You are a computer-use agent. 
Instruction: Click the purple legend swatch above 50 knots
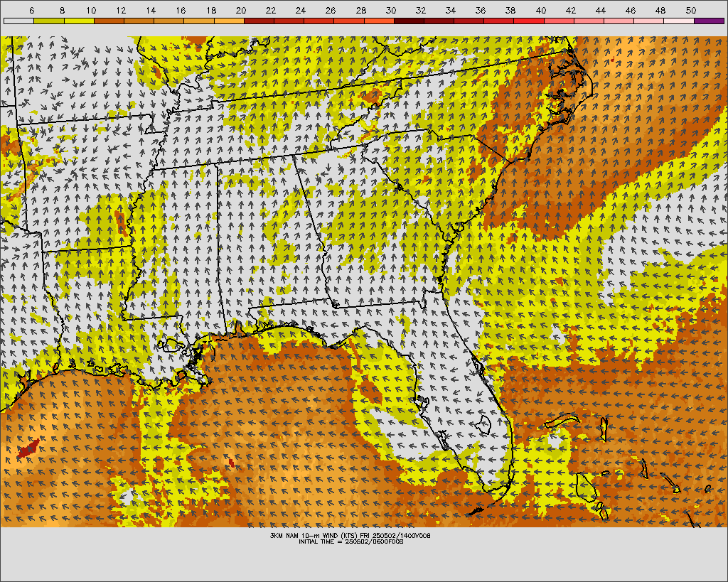click(x=710, y=21)
